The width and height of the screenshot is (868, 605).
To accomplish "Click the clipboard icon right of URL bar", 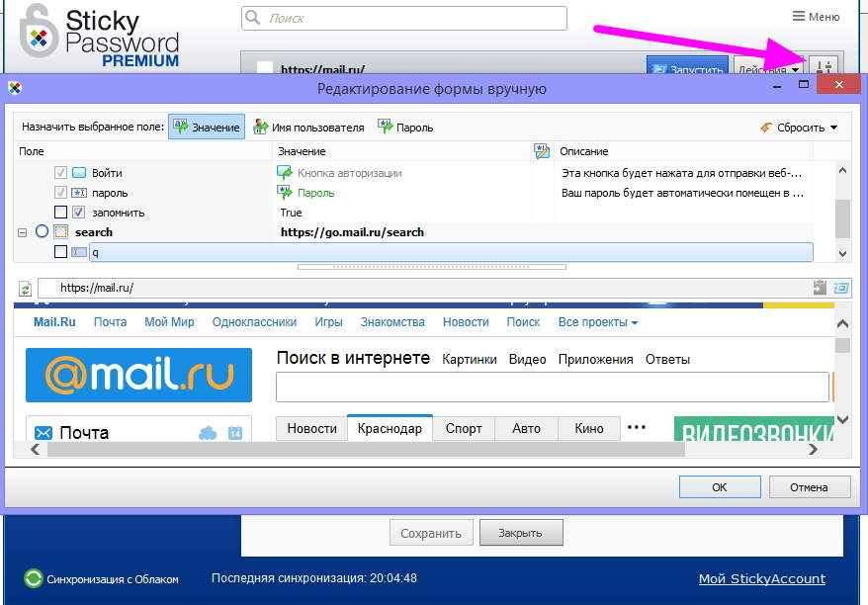I will (820, 288).
